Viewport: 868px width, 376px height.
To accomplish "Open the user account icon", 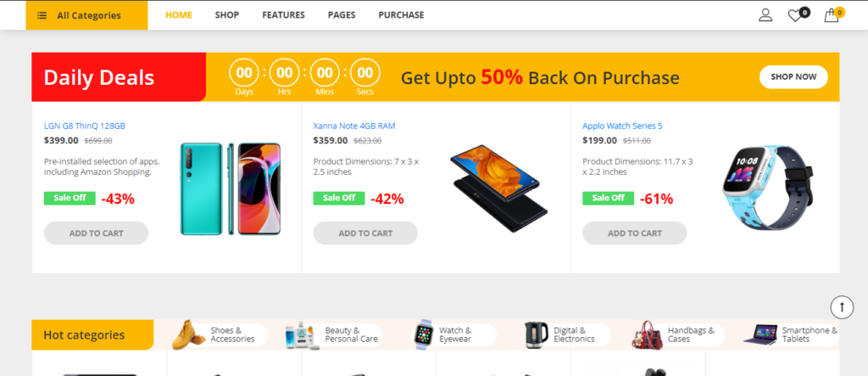I will pos(765,14).
